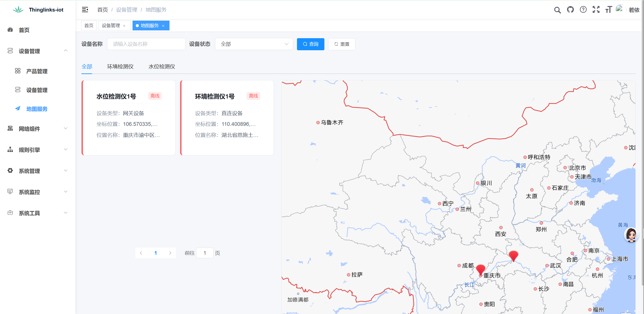Click the font-size adjustment icon
This screenshot has width=644, height=314.
click(609, 10)
